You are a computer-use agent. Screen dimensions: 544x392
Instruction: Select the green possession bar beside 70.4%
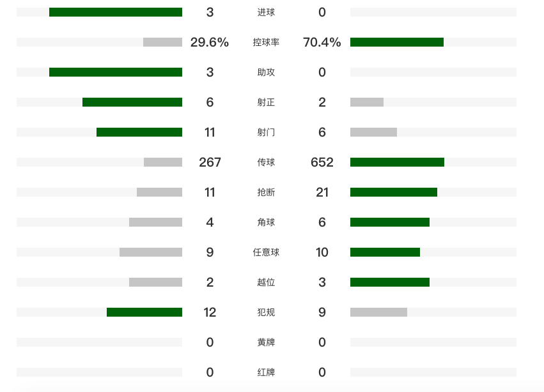point(397,42)
